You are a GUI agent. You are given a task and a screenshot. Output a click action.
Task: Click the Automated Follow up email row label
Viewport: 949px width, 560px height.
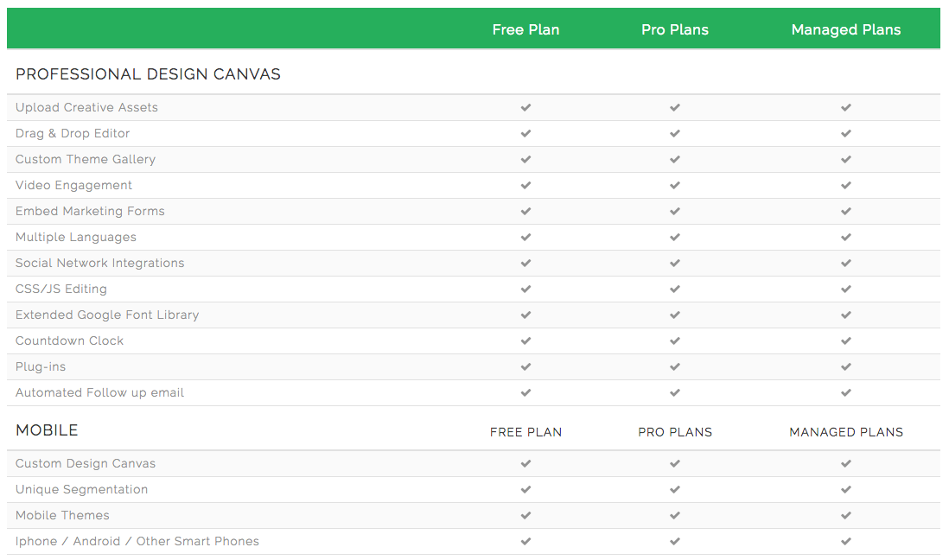click(100, 392)
